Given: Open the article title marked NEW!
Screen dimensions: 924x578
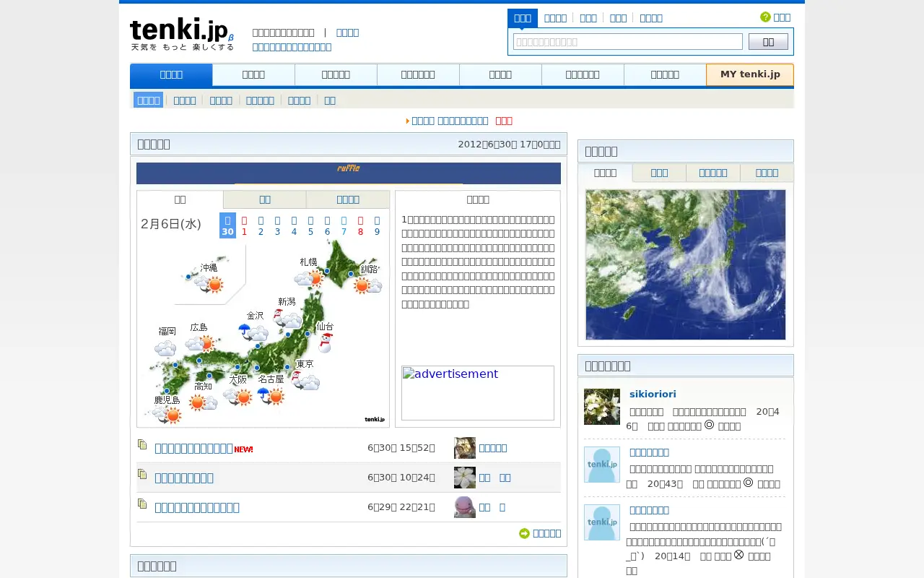Looking at the screenshot, I should tap(193, 449).
